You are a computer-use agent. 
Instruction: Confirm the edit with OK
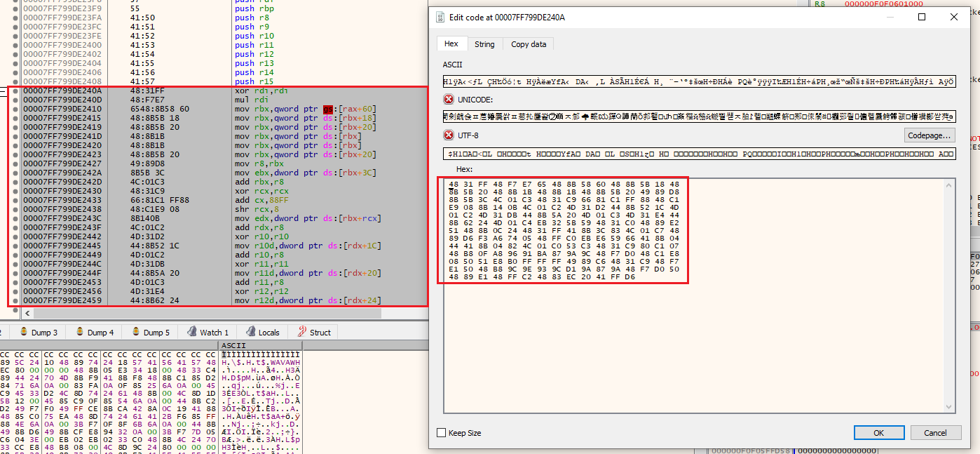point(879,433)
